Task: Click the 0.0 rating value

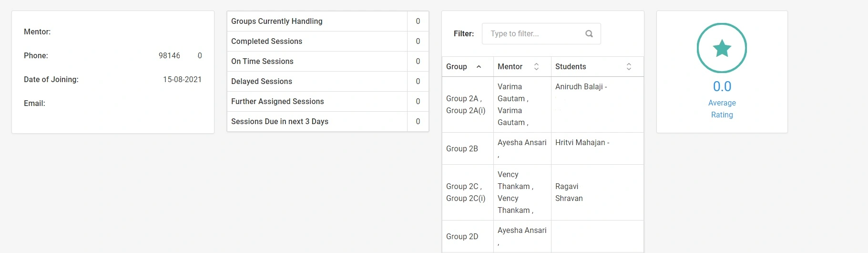Action: (722, 86)
